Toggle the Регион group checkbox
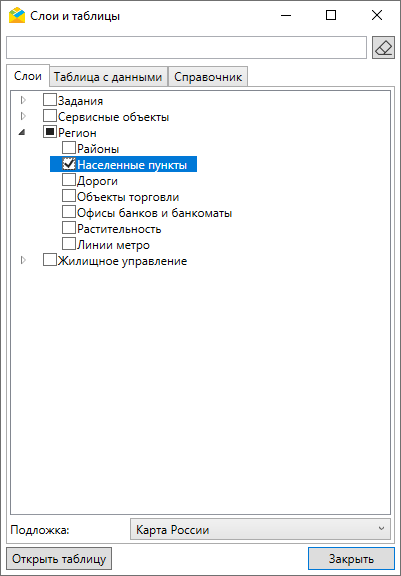The width and height of the screenshot is (401, 576). click(50, 132)
